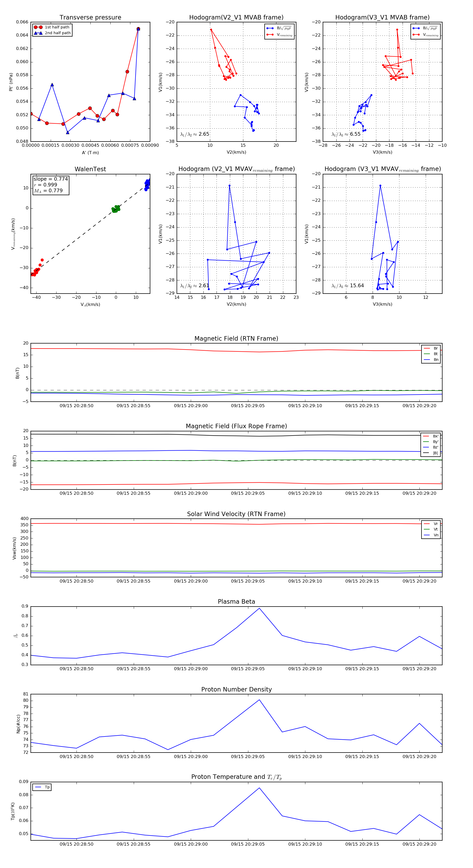Screen dimensions: 473x868
Task: Click 'Bn' legend entry
Action: point(431,360)
